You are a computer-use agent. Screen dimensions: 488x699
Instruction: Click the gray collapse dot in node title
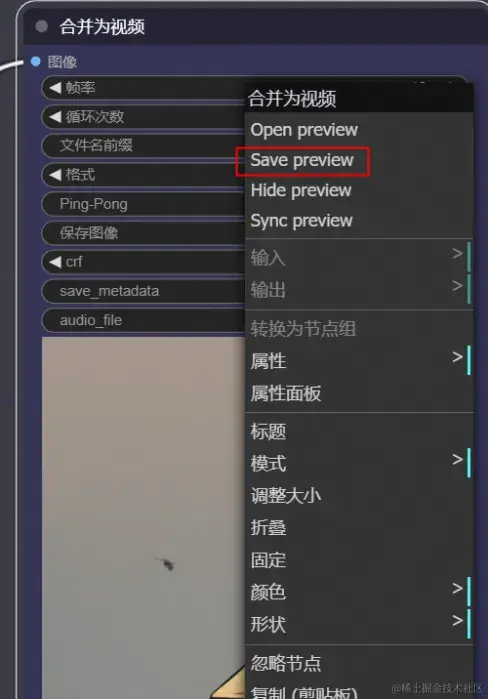[x=41, y=26]
